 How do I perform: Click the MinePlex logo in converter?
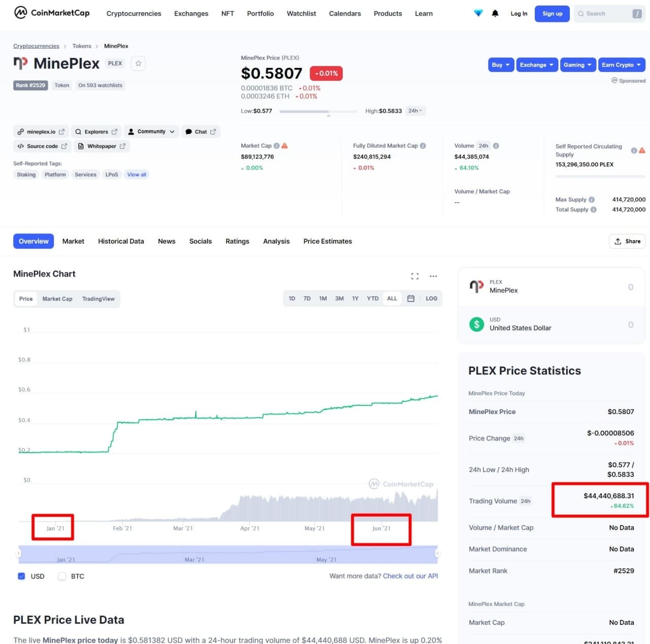click(476, 287)
